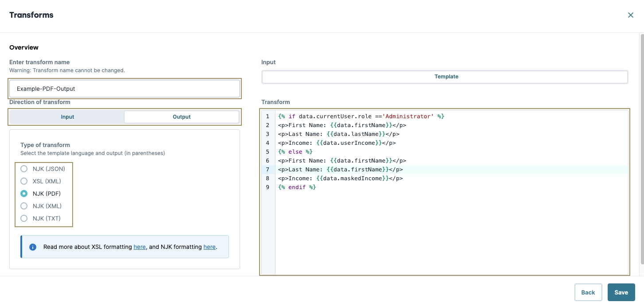Pick the NJK (TXT) transform type
The image size is (644, 306).
(x=24, y=218)
